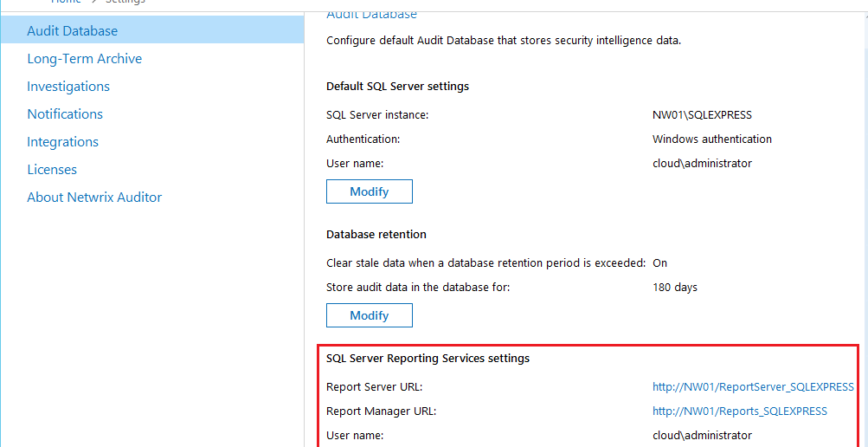
Task: Click the Database retention section heading
Action: point(376,235)
